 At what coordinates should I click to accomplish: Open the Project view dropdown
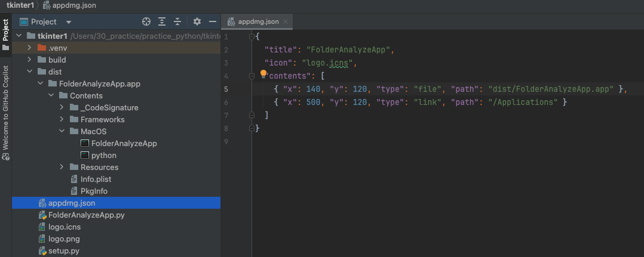[x=69, y=22]
